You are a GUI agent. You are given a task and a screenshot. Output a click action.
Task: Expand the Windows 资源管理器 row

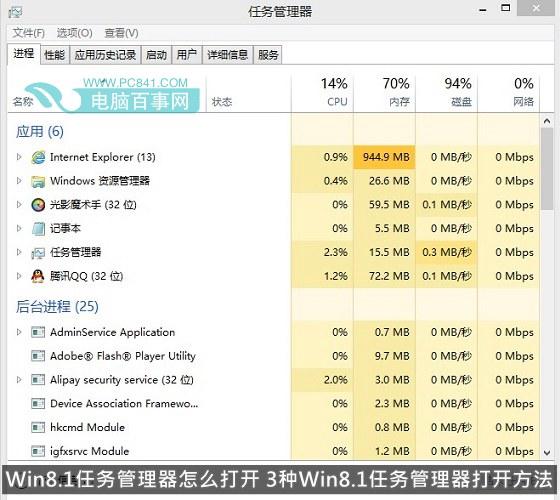pyautogui.click(x=19, y=181)
